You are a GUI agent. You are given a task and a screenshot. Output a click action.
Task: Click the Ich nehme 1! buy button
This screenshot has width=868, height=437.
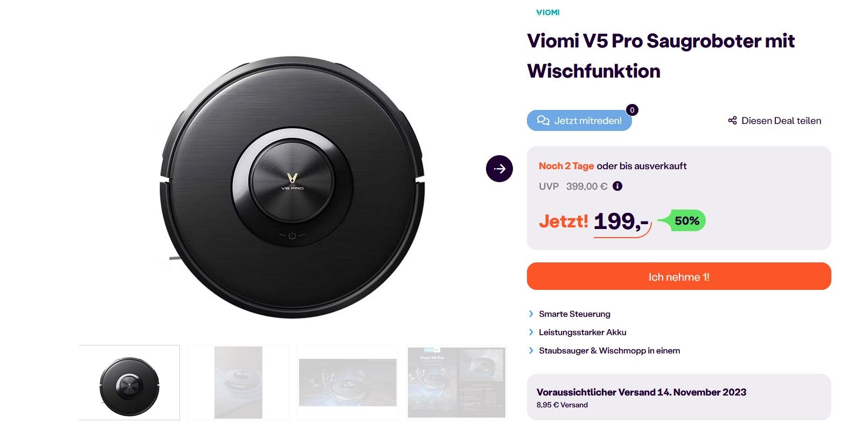[x=679, y=276]
